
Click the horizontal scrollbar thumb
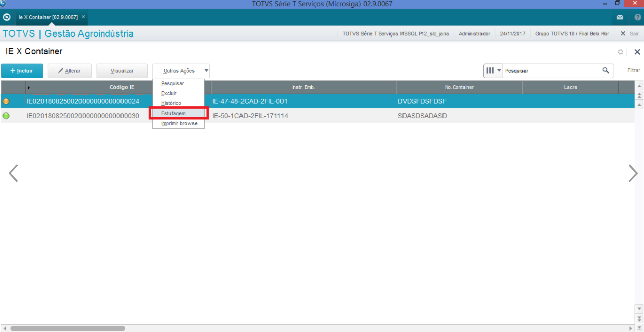67,328
